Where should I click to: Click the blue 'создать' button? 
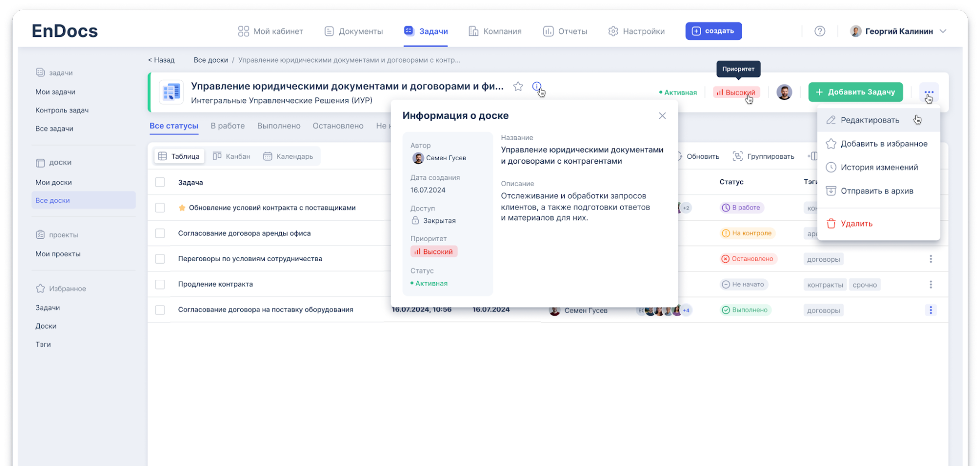tap(713, 31)
